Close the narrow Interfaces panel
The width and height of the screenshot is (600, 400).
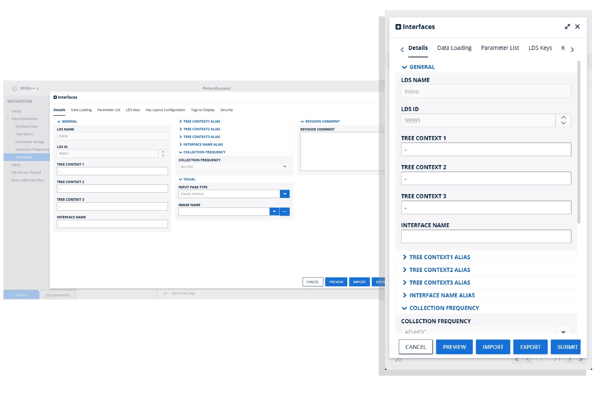[x=577, y=26]
